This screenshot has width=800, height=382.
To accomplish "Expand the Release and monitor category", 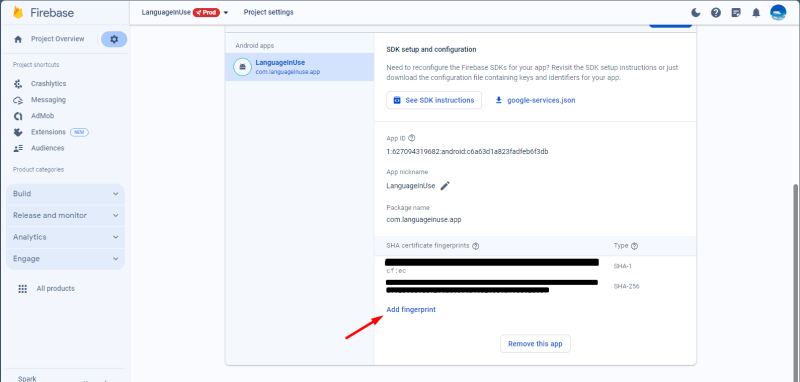I will pos(65,215).
